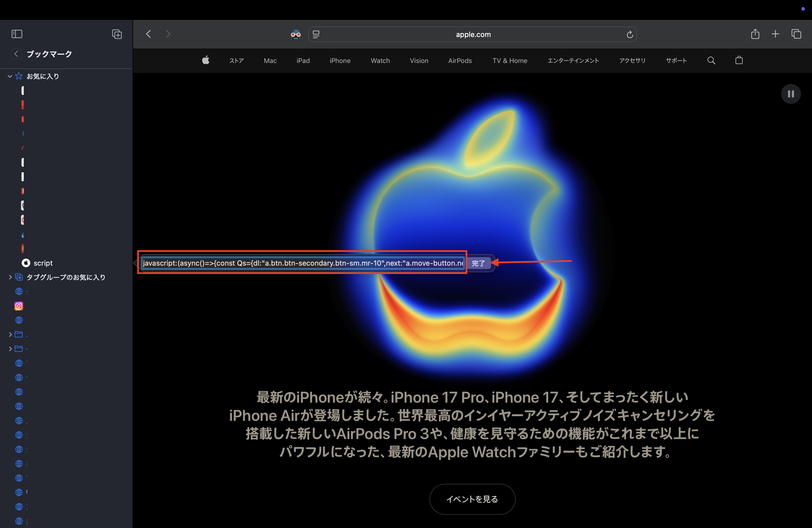Show the tab overview icon
The image size is (812, 528).
[796, 34]
